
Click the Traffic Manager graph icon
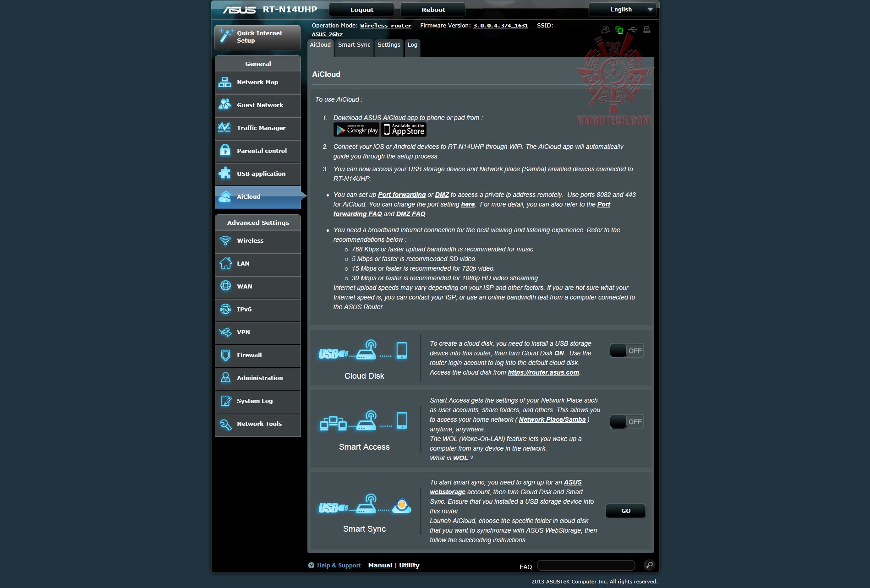pos(225,127)
